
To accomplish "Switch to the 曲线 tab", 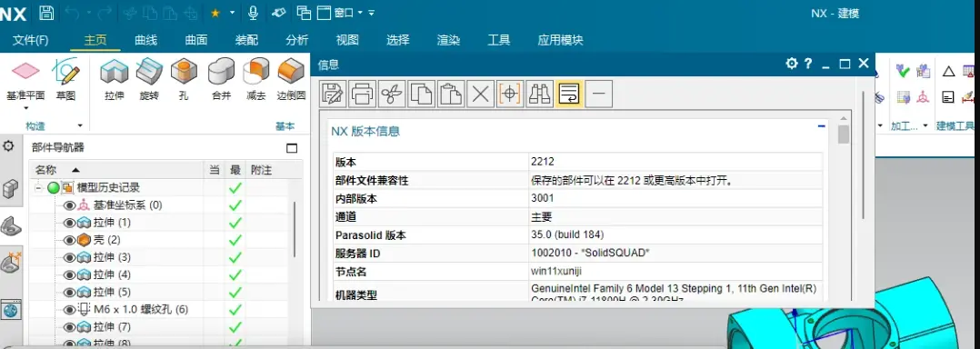I will pyautogui.click(x=145, y=40).
